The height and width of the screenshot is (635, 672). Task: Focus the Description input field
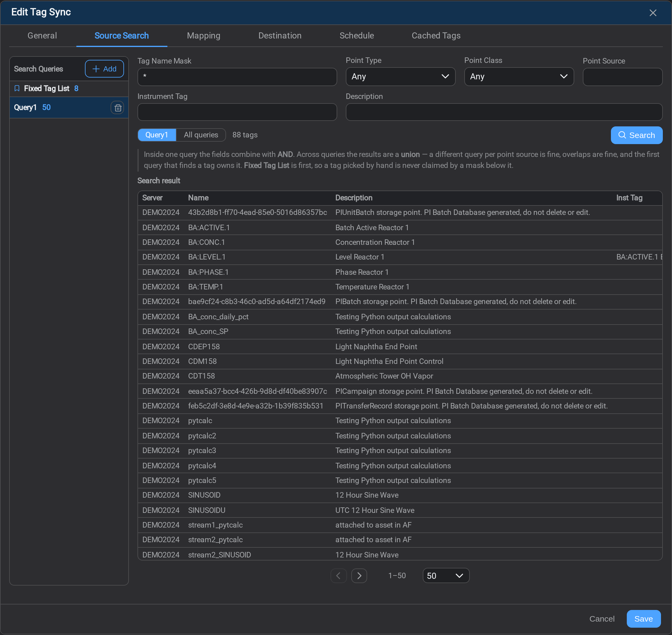[x=504, y=112]
